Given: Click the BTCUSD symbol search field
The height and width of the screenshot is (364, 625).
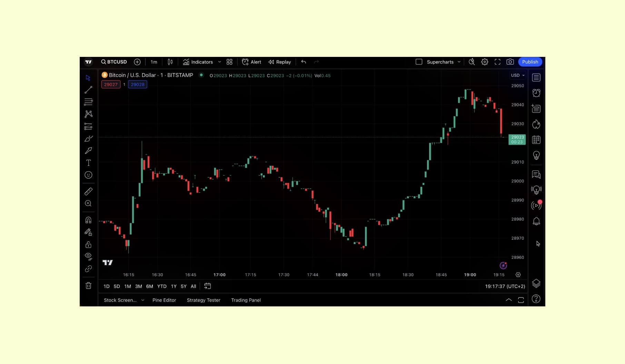Looking at the screenshot, I should coord(117,62).
